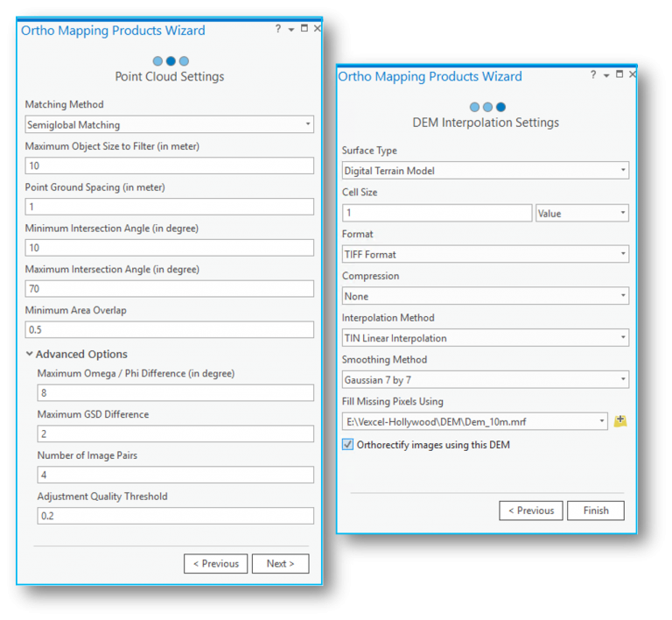This screenshot has width=672, height=620.
Task: Go to first step dot in Point Cloud wizard
Action: point(157,61)
